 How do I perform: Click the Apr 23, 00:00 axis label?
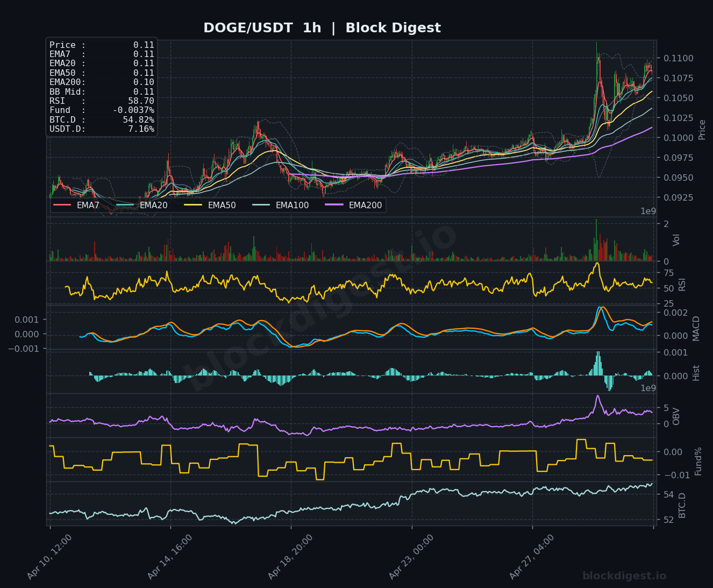pyautogui.click(x=411, y=557)
